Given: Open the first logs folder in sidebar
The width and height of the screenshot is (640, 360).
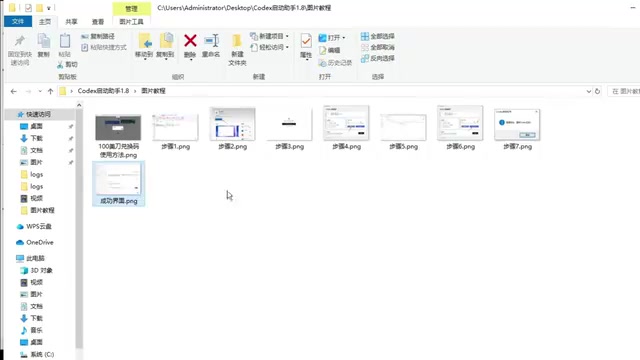Looking at the screenshot, I should click(x=32, y=175).
